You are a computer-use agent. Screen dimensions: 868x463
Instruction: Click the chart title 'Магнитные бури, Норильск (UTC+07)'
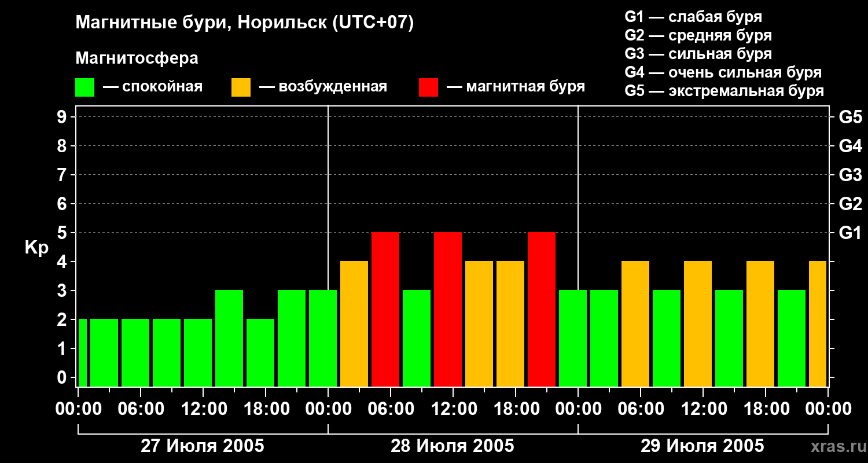pyautogui.click(x=245, y=23)
